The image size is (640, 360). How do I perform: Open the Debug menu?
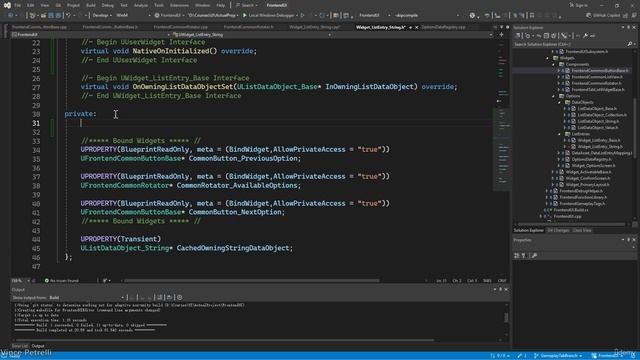point(108,5)
